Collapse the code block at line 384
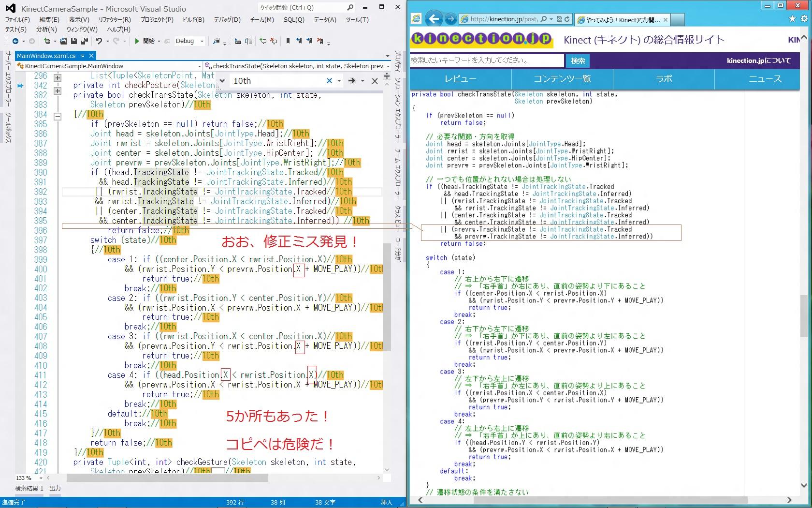This screenshot has width=812, height=508. pos(58,116)
